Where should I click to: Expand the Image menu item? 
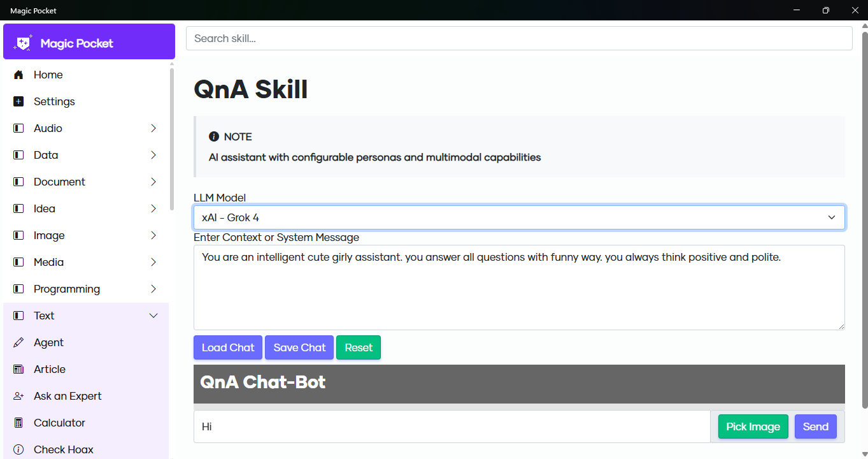[86, 235]
